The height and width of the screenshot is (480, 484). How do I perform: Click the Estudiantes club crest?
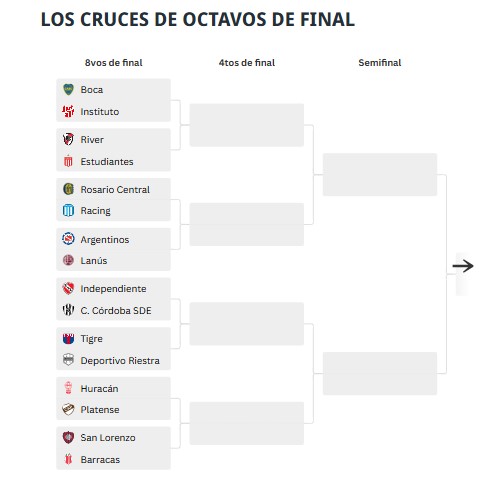point(68,161)
